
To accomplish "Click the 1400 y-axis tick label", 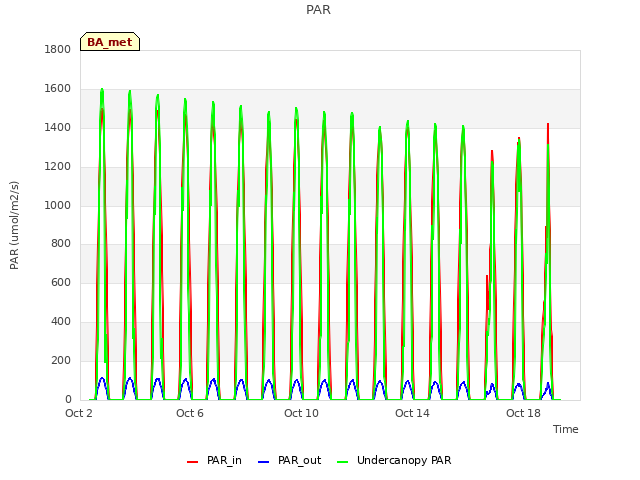I will click(x=58, y=127).
